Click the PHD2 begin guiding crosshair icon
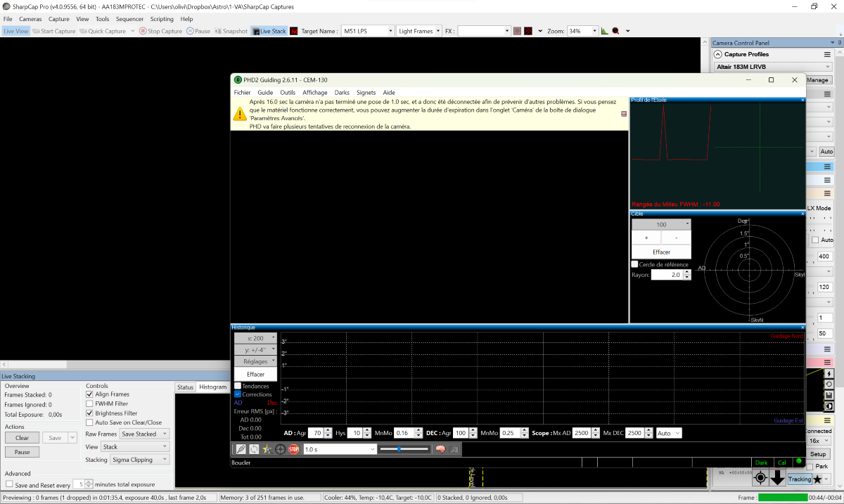The width and height of the screenshot is (844, 504). 281,449
